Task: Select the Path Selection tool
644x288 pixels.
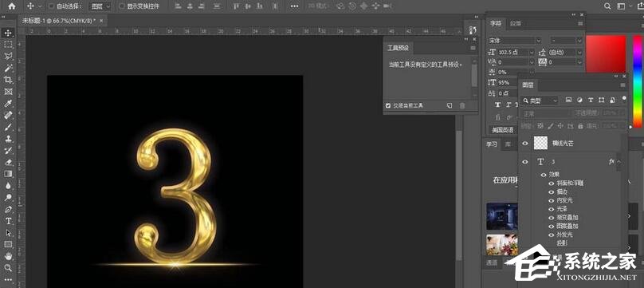Action: [x=8, y=233]
